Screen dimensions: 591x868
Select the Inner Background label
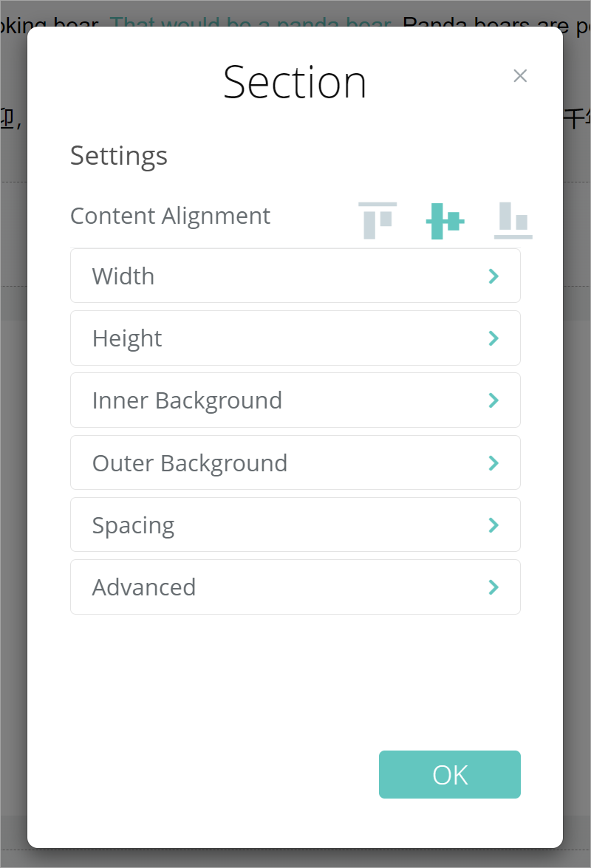coord(187,400)
